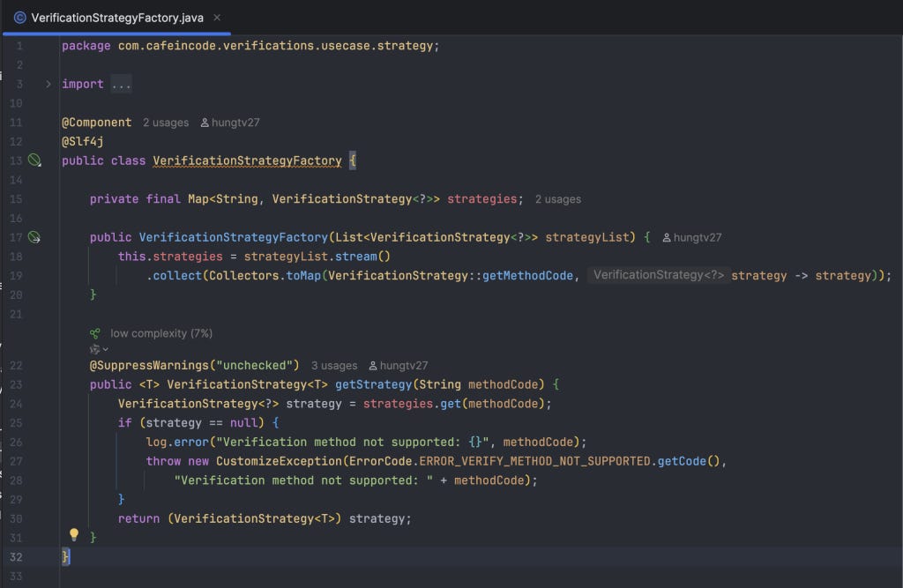Close the VerificationStrategyFactory.java tab
The width and height of the screenshot is (903, 588).
click(x=217, y=18)
